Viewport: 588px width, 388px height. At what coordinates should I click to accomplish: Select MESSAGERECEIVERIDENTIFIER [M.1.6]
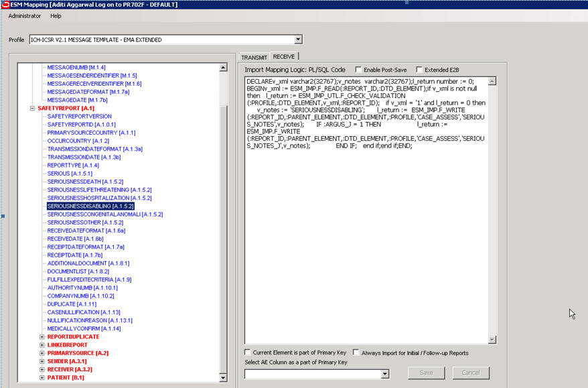tap(94, 84)
